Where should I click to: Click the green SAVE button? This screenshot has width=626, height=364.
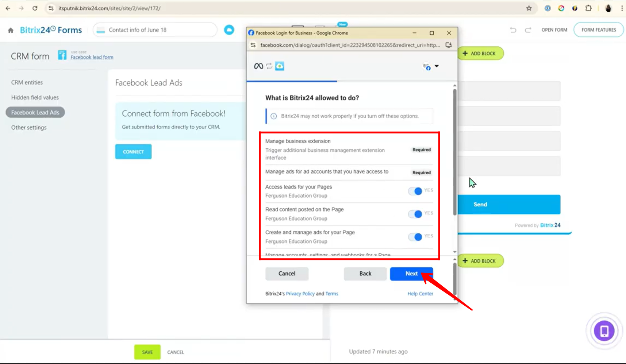147,352
